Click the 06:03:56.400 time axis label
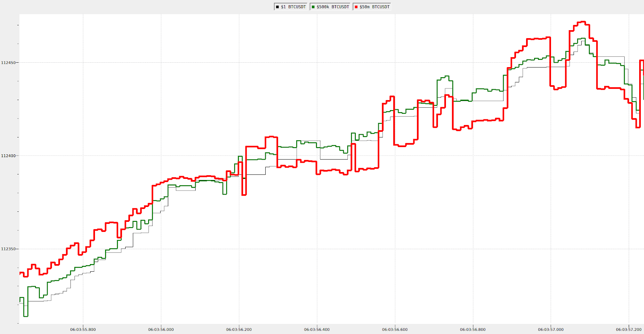The height and width of the screenshot is (334, 644). (x=317, y=330)
